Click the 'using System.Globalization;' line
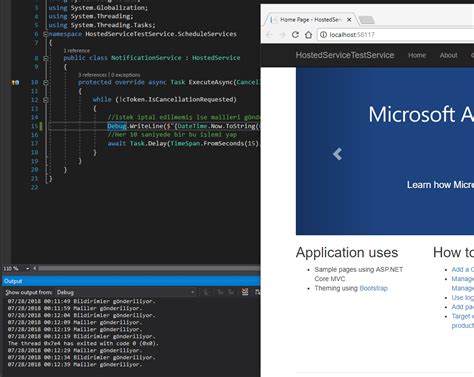 click(x=98, y=8)
